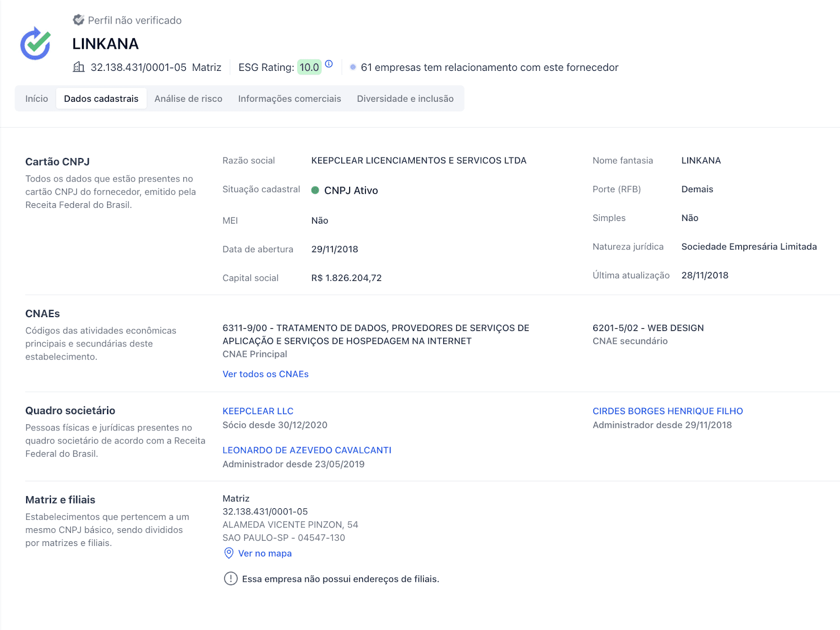Screen dimensions: 840x630
Task: Switch to the Início tab
Action: point(37,99)
